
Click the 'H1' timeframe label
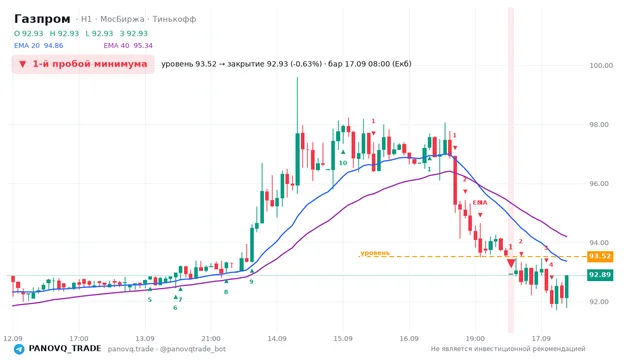pos(86,19)
